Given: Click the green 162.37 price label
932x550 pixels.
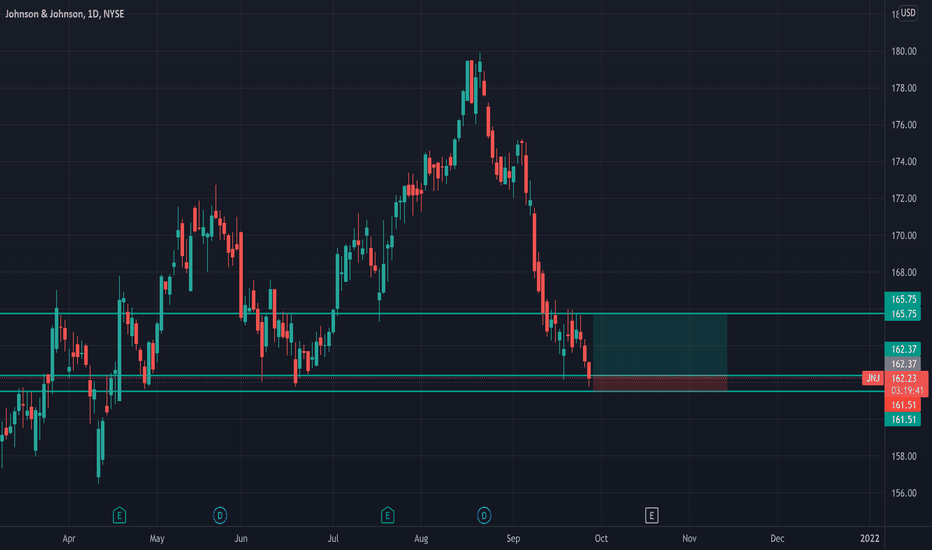Looking at the screenshot, I should click(903, 349).
